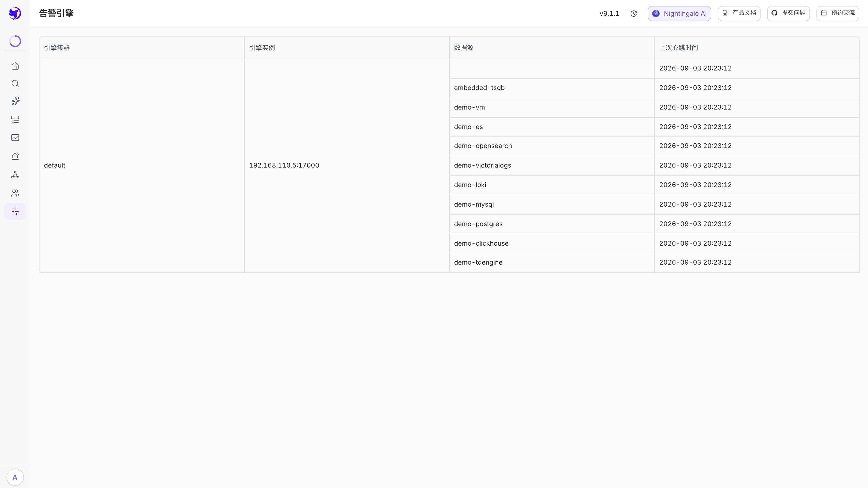Click the 提交问题 GitHub button
Screen dimensions: 868x488
tap(789, 14)
